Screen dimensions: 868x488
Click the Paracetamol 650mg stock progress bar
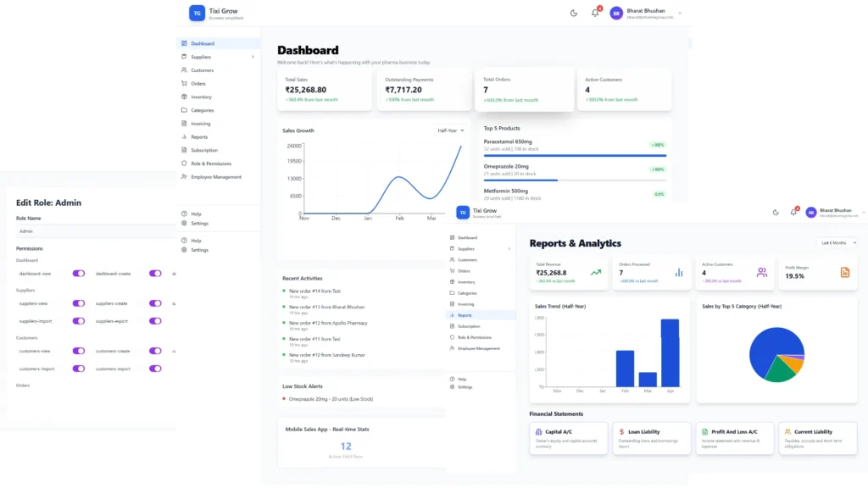click(x=575, y=156)
